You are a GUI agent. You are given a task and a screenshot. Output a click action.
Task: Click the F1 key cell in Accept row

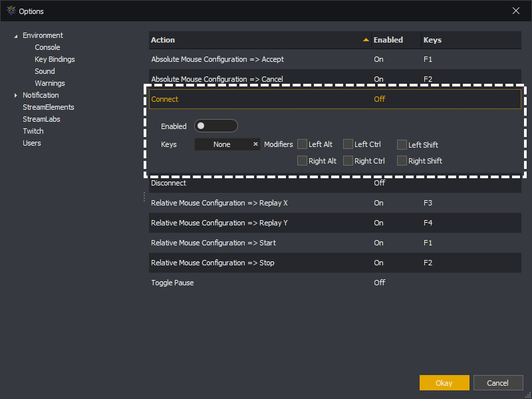[428, 59]
